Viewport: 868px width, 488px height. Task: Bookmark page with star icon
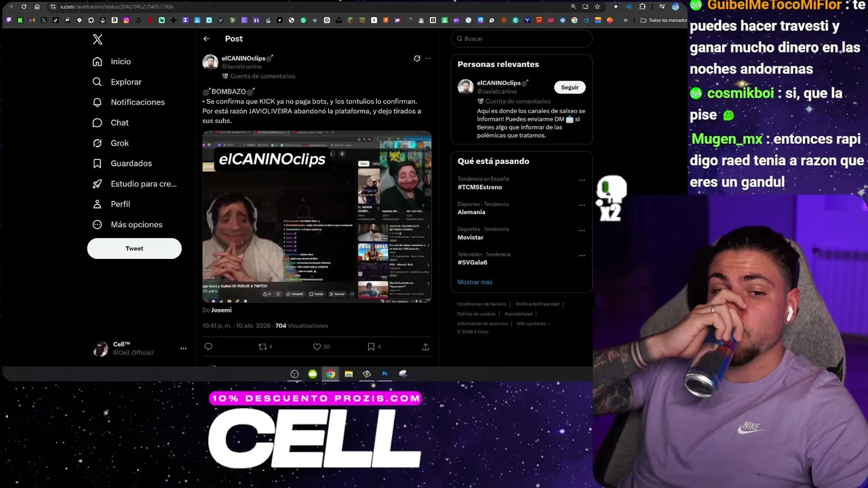pos(597,7)
